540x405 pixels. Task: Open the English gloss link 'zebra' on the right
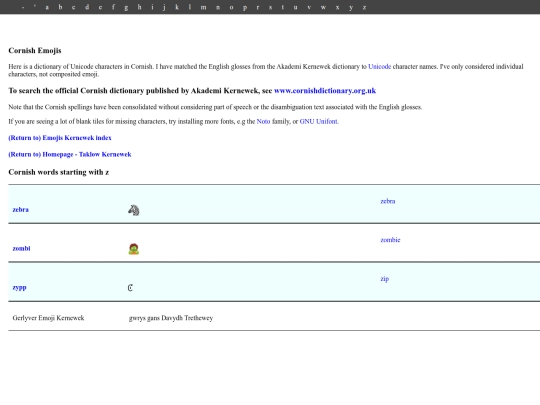point(388,201)
